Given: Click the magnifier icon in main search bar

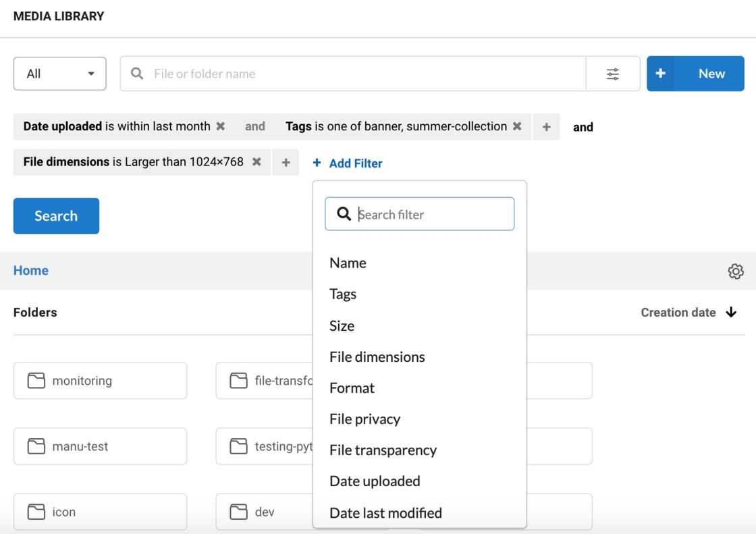Looking at the screenshot, I should tap(137, 74).
